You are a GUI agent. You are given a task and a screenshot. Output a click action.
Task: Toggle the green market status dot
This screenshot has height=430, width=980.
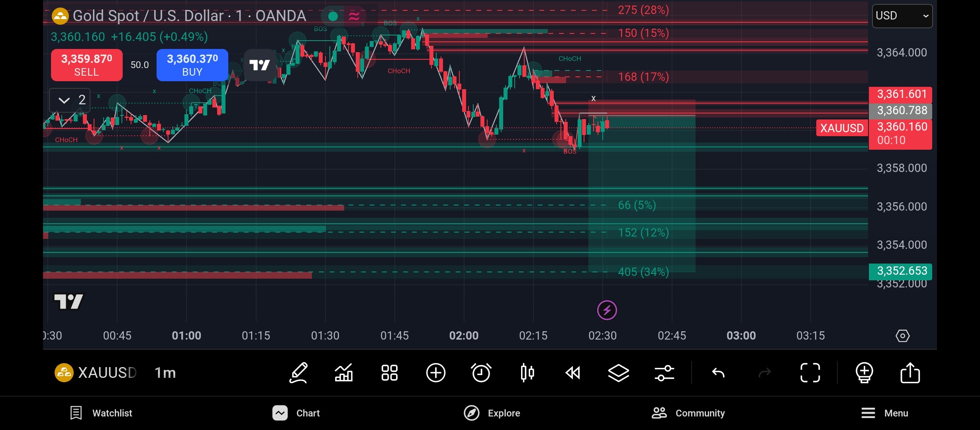(x=333, y=16)
